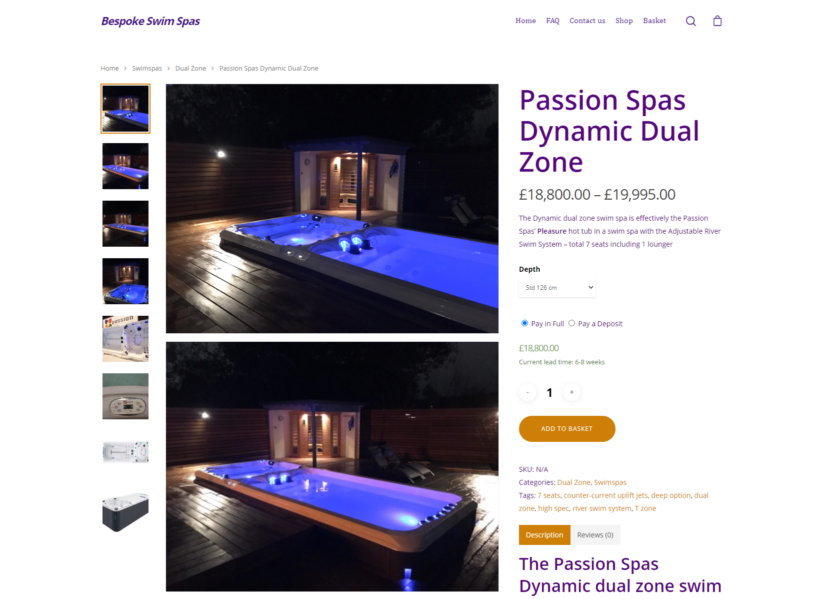Select the control panel thumbnail image
The image size is (820, 599).
(126, 396)
